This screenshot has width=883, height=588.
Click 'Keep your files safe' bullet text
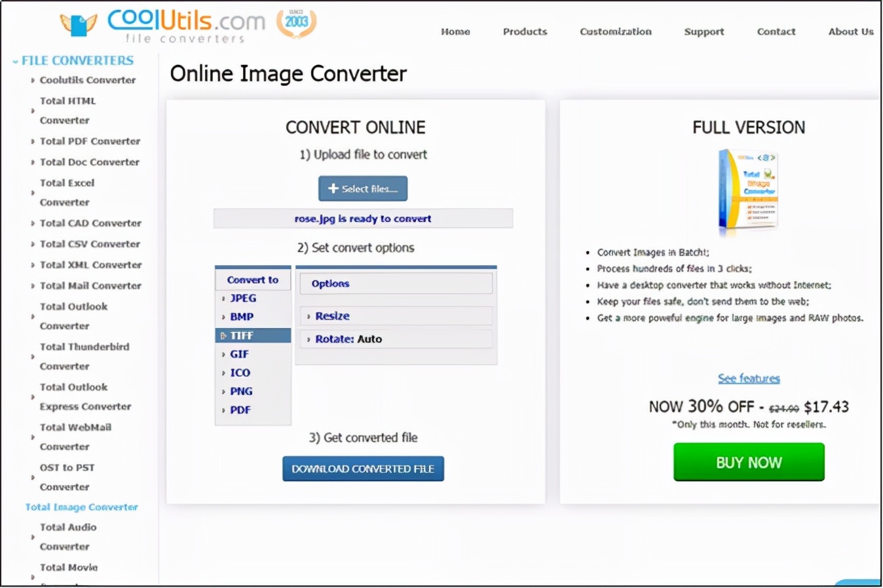click(703, 301)
